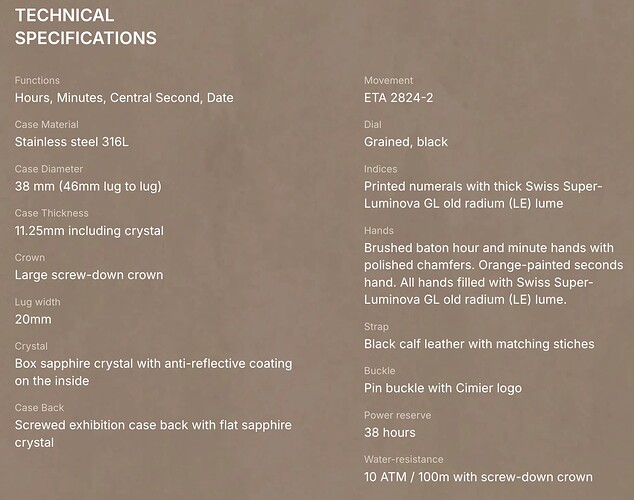The width and height of the screenshot is (634, 500).
Task: Click the Brushed baton hour hands description
Action: (489, 274)
